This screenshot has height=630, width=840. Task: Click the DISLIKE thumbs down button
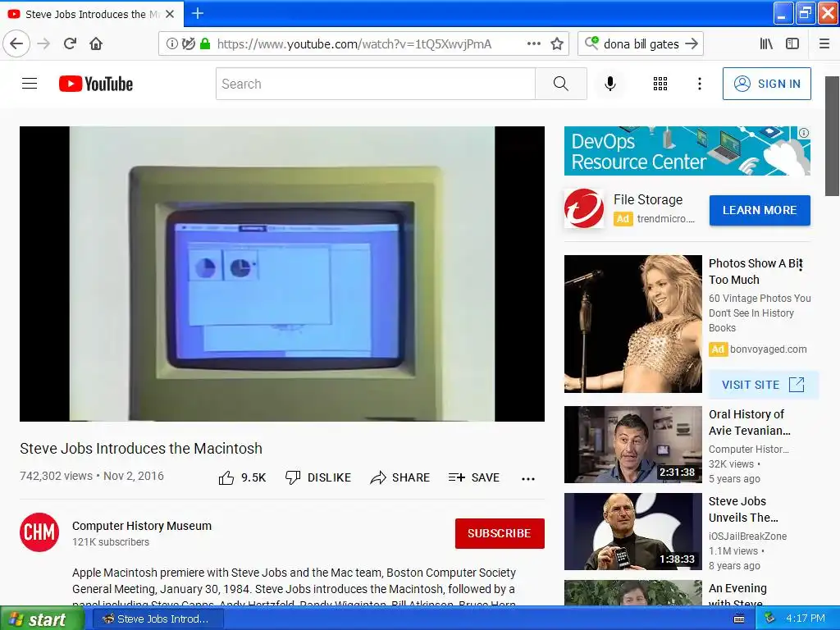(x=318, y=477)
